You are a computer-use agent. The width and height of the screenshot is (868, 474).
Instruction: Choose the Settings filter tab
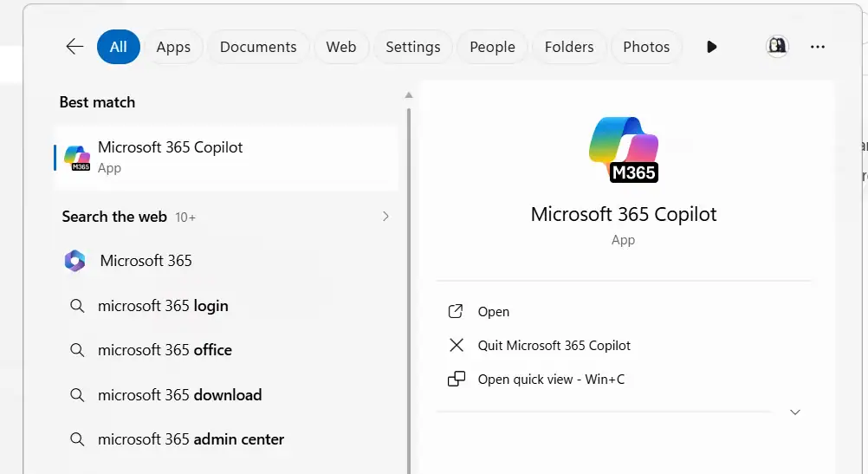click(413, 47)
